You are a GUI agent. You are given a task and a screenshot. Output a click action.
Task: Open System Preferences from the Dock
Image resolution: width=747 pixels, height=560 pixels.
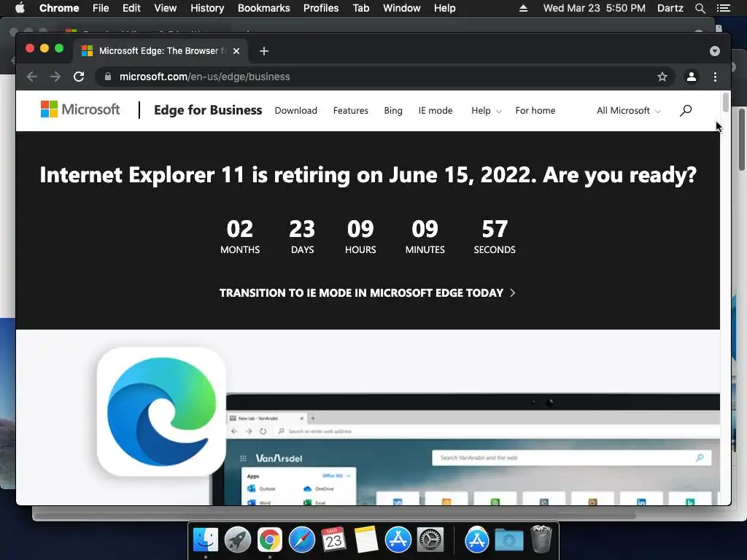tap(430, 540)
